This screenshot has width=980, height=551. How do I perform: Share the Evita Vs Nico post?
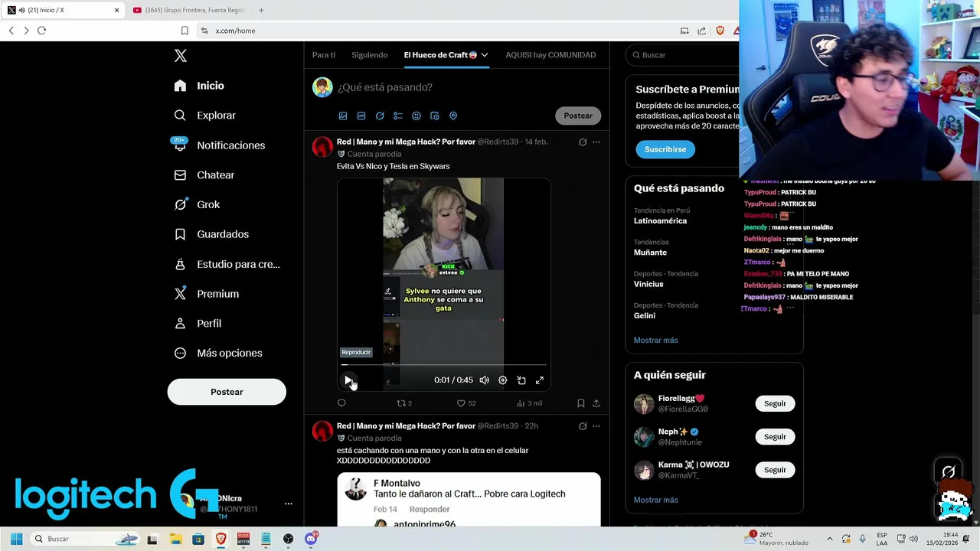tap(596, 403)
